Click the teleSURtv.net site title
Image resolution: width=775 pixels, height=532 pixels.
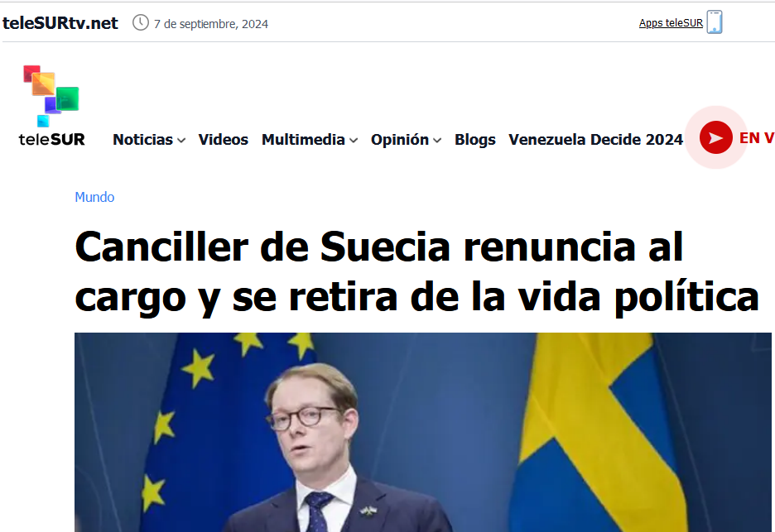pos(60,23)
